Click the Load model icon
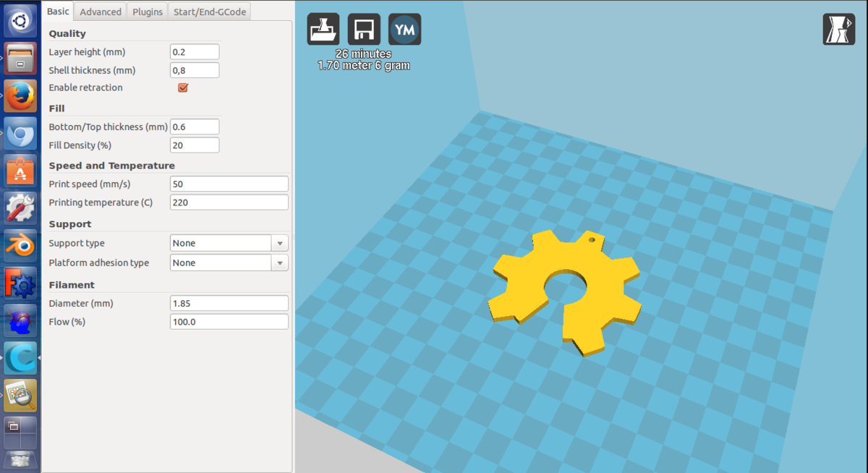The width and height of the screenshot is (868, 473). coord(323,30)
